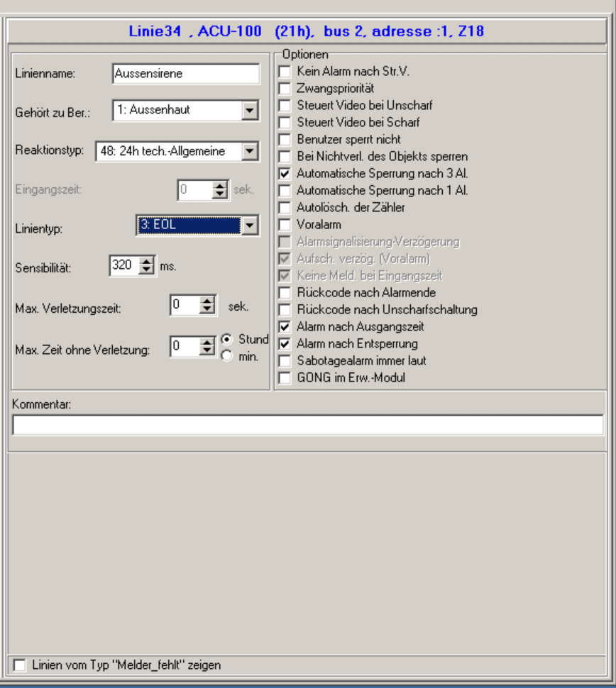Decrease Sensibilität value with down arrow
This screenshot has height=688, width=616.
tap(145, 270)
